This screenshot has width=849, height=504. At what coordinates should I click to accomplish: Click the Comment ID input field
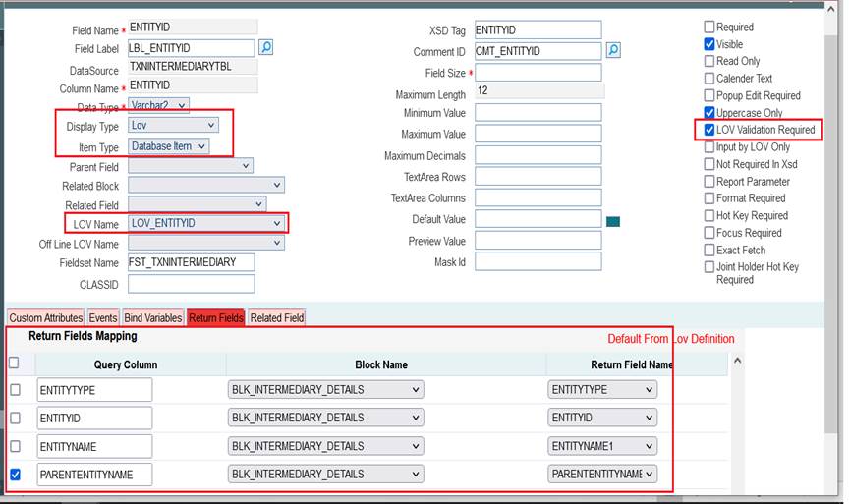pos(538,51)
